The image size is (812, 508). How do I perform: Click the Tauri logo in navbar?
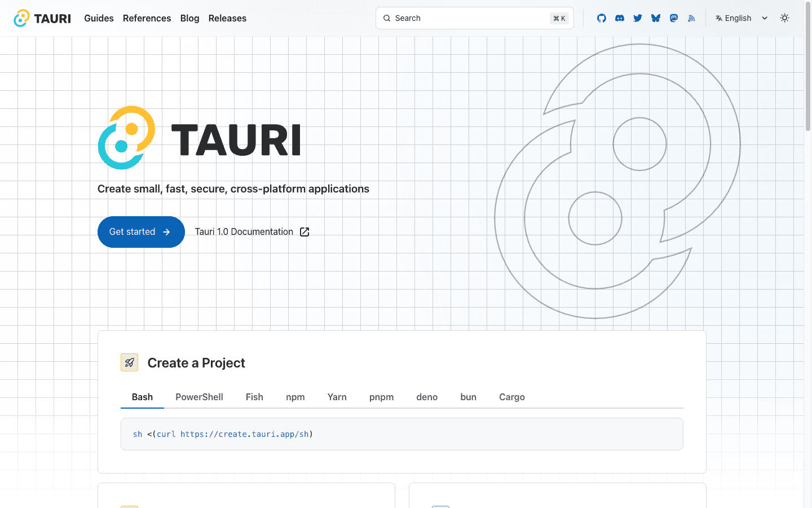coord(42,18)
